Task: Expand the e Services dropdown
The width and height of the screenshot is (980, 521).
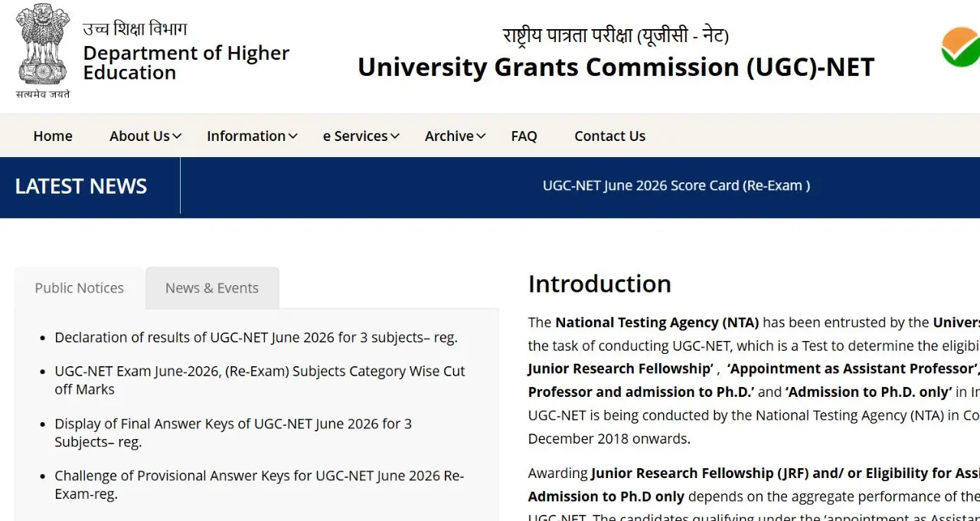Action: (361, 136)
